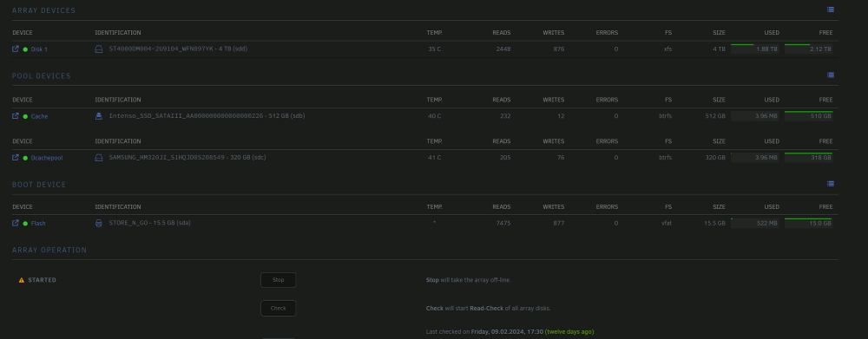Click green status indicator for Cache
868x339 pixels.
tap(25, 117)
